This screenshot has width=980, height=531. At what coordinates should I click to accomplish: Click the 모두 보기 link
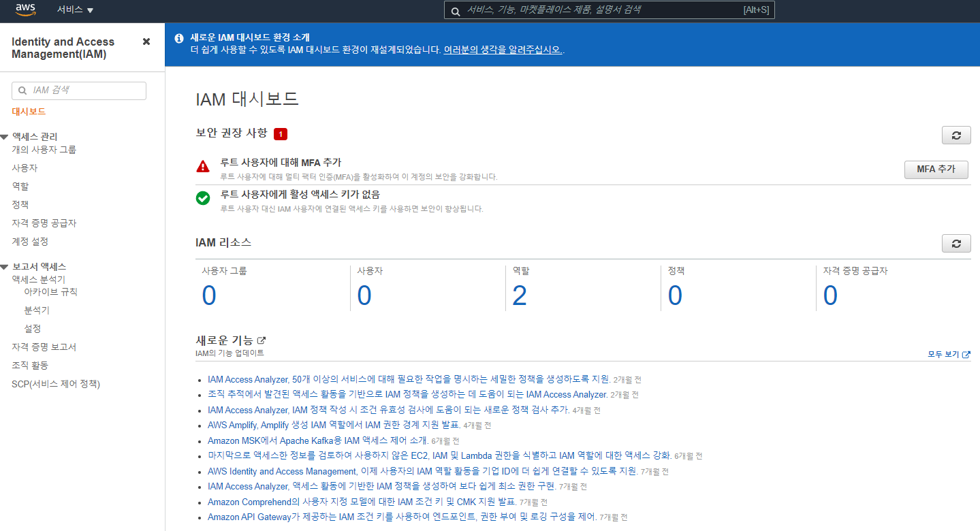coord(949,354)
